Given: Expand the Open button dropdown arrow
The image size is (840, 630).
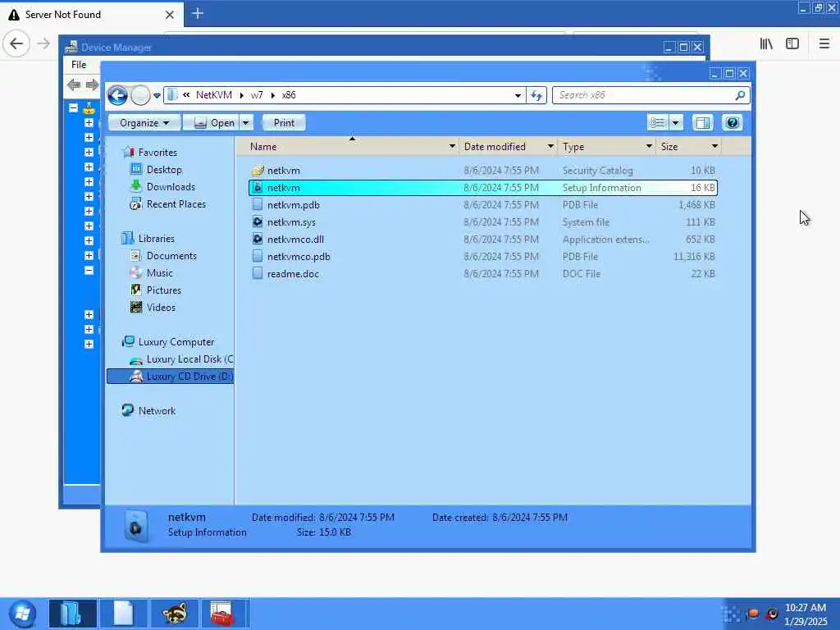Looking at the screenshot, I should 245,123.
